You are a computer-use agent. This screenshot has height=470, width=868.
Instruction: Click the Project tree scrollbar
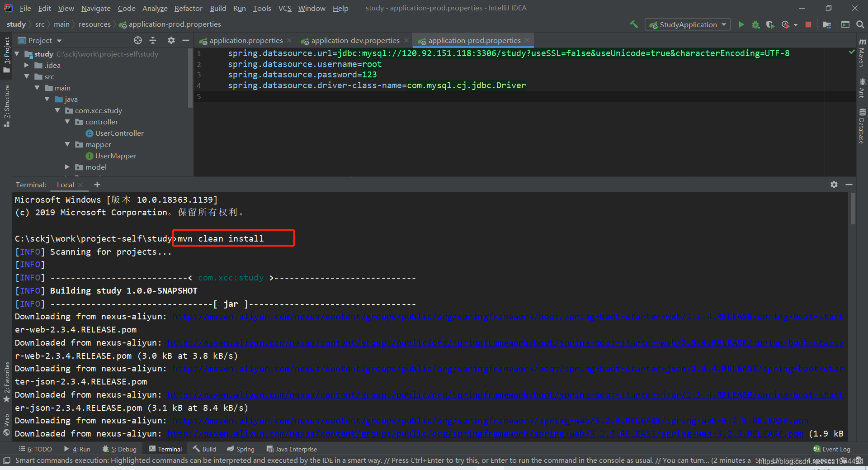coord(190,78)
